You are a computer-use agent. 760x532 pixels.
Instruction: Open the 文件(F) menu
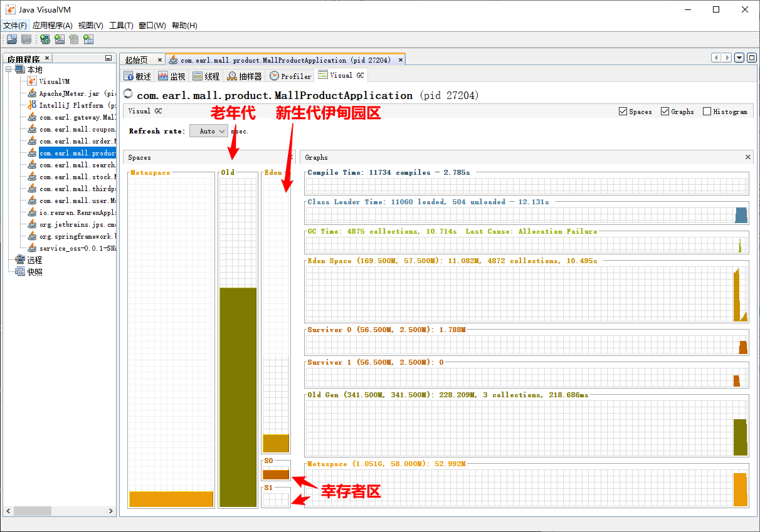15,26
